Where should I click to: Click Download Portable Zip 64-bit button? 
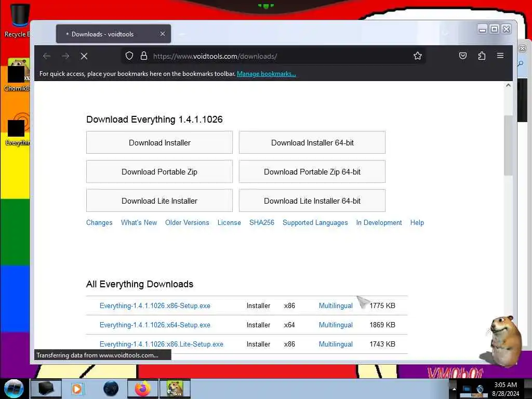pos(312,171)
